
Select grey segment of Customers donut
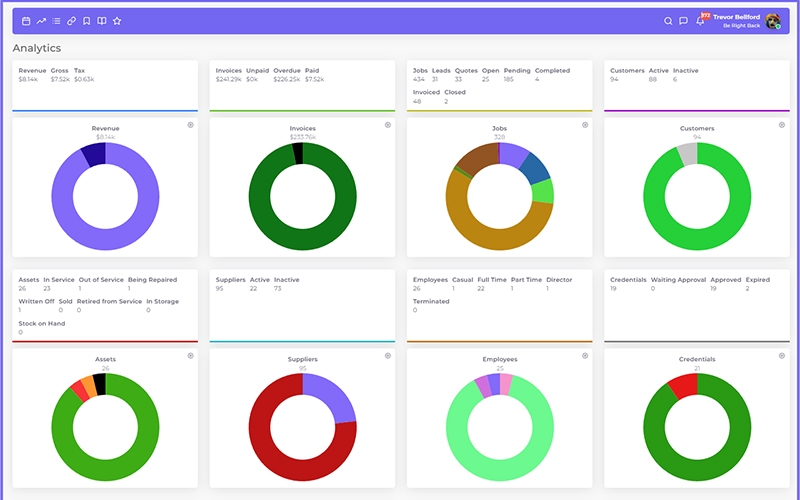click(x=688, y=154)
